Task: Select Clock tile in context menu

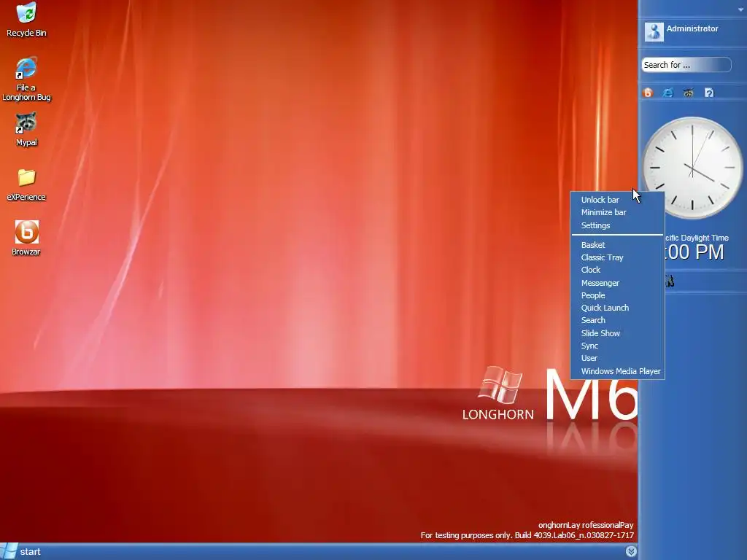Action: (x=617, y=270)
